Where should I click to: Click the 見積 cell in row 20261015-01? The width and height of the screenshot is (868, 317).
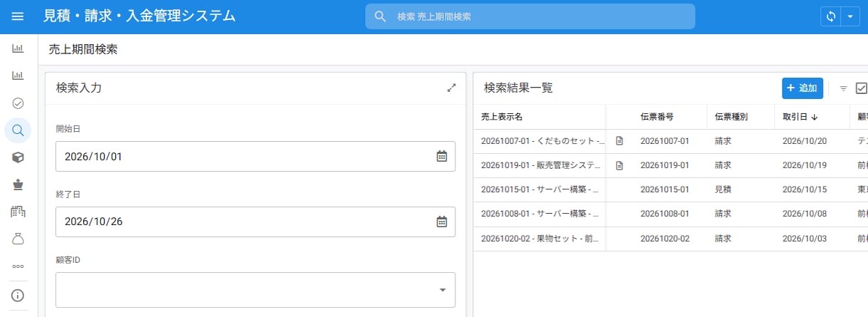point(723,189)
